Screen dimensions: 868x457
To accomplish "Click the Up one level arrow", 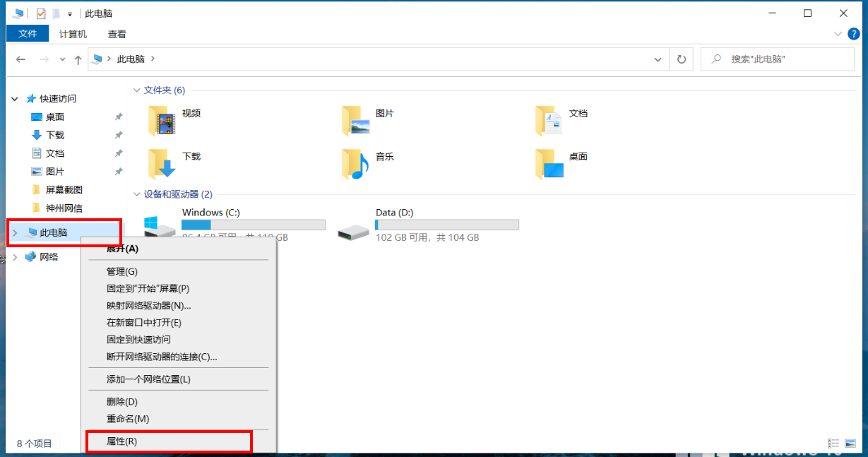I will pyautogui.click(x=78, y=59).
